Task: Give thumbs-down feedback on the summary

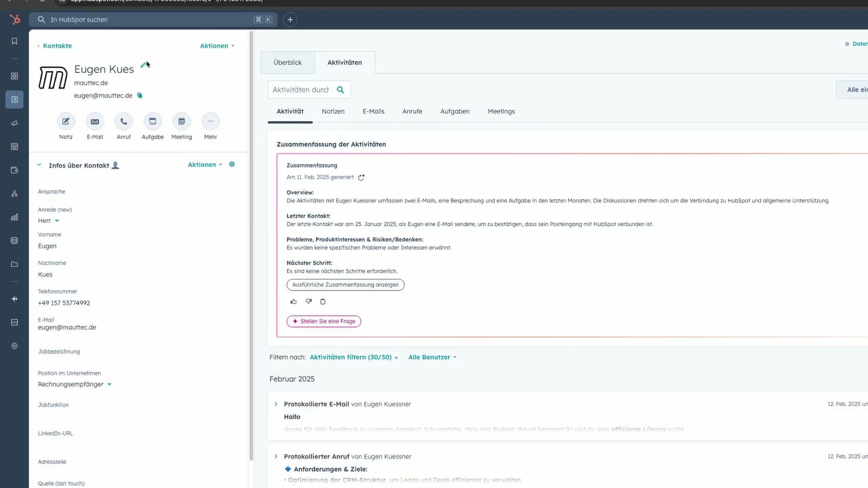Action: point(308,301)
